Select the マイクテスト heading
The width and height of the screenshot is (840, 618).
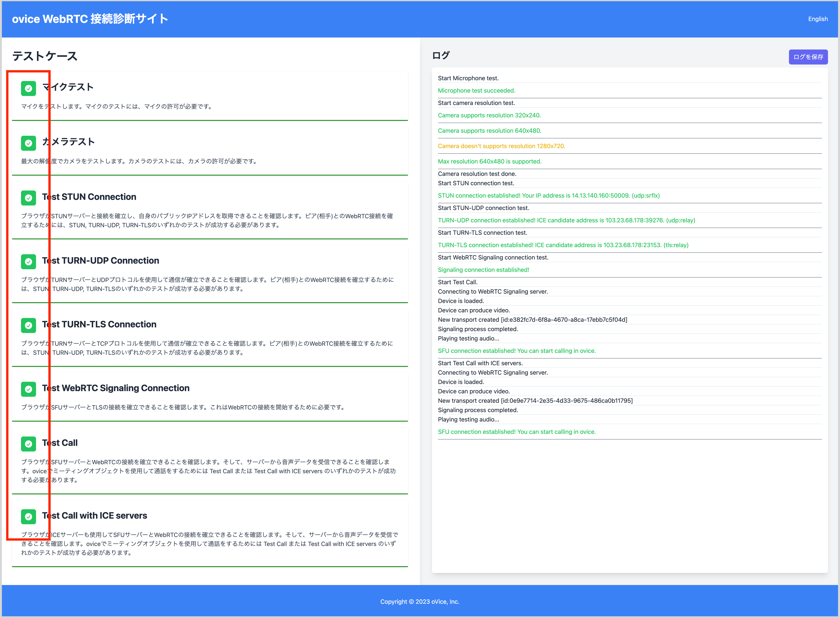click(x=68, y=87)
